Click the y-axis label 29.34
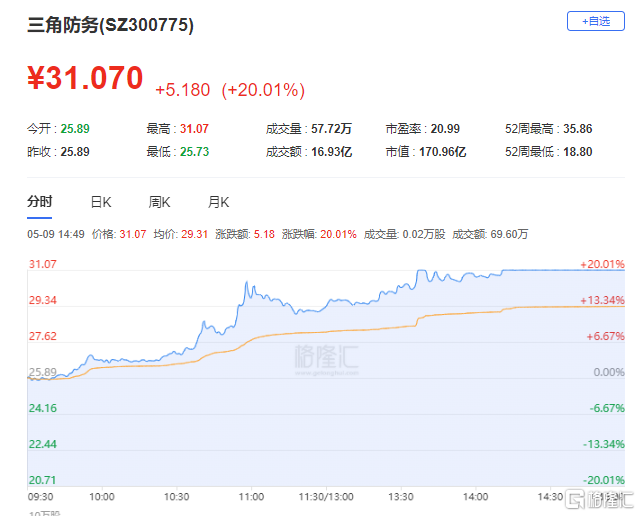Image resolution: width=640 pixels, height=516 pixels. pos(42,300)
